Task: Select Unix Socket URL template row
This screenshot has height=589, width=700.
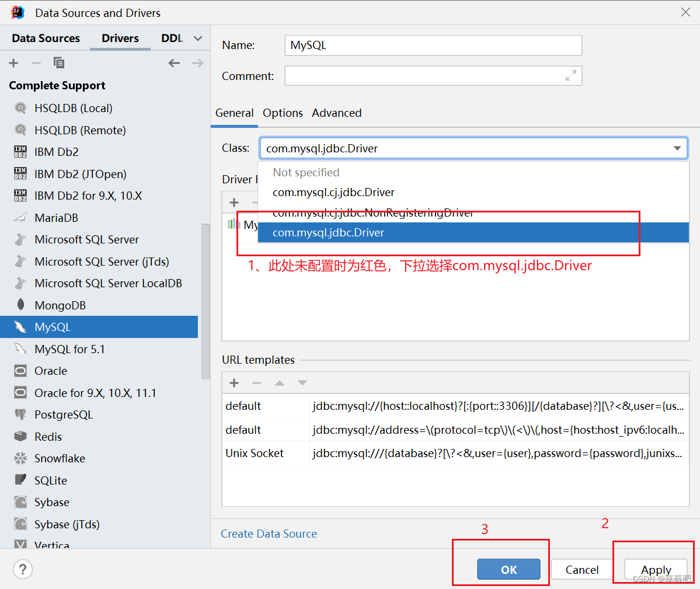Action: (455, 454)
